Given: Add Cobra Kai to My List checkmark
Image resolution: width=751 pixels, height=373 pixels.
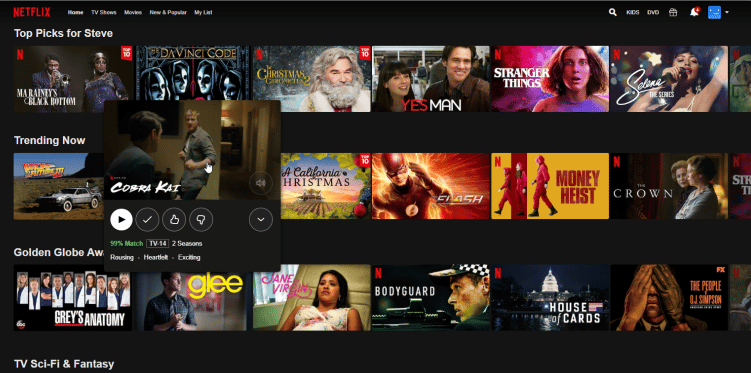Looking at the screenshot, I should [x=148, y=220].
